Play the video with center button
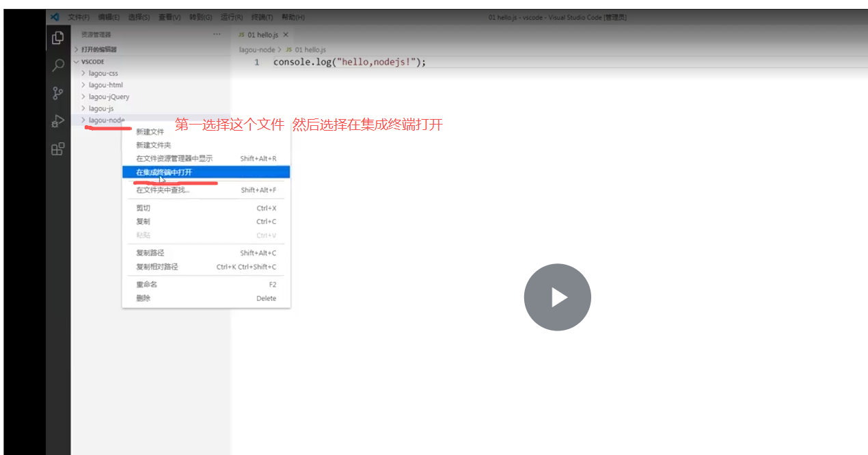Viewport: 868px width, 455px height. (557, 298)
